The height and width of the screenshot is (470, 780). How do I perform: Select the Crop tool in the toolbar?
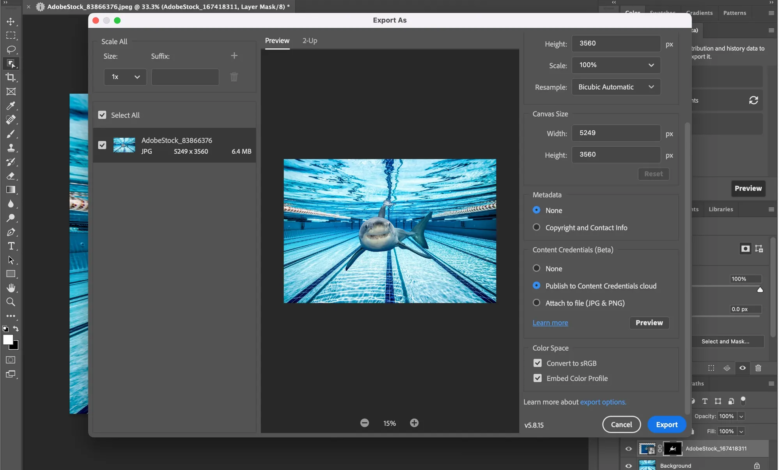click(x=11, y=77)
